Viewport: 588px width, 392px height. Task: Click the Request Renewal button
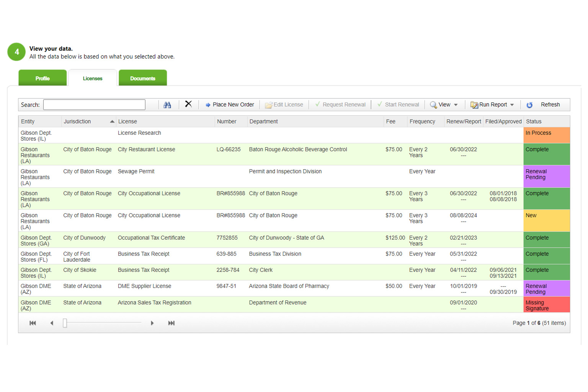tap(340, 105)
